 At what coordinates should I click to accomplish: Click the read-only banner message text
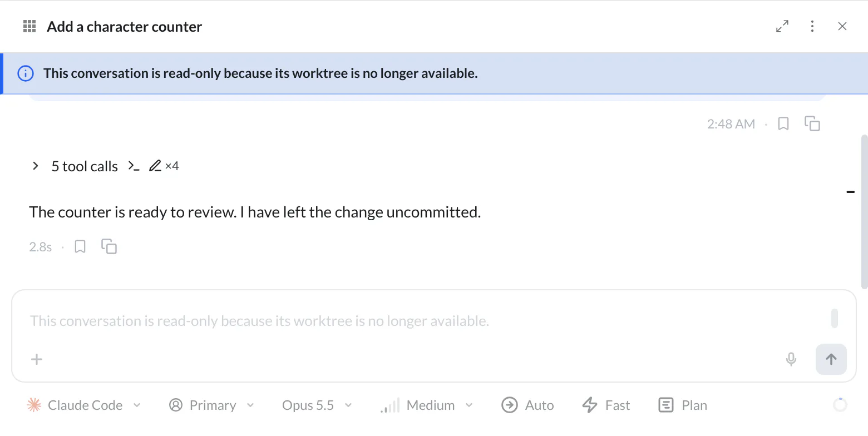260,73
